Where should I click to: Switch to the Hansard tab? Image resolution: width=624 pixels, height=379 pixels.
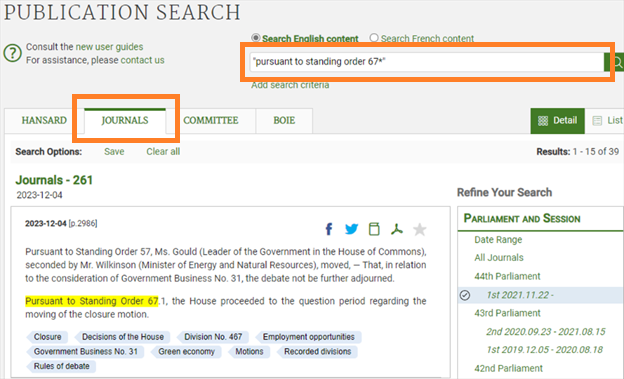[44, 121]
